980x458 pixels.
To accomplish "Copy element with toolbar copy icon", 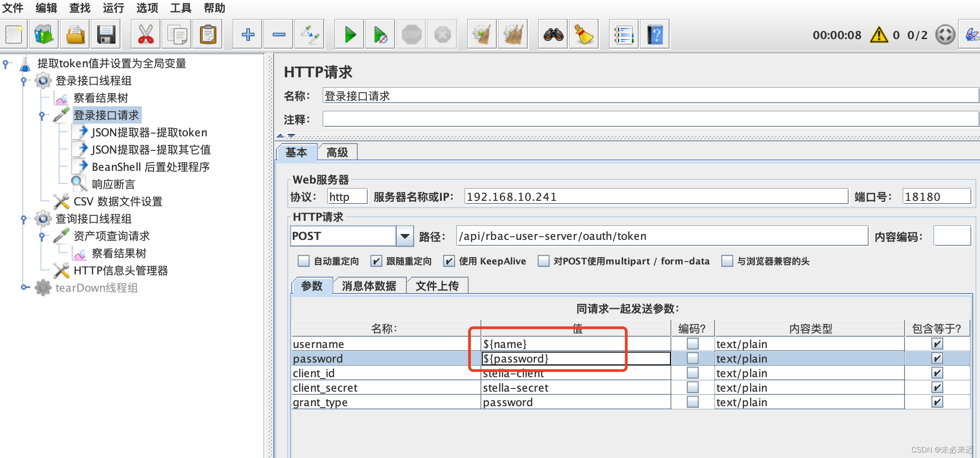I will click(176, 34).
